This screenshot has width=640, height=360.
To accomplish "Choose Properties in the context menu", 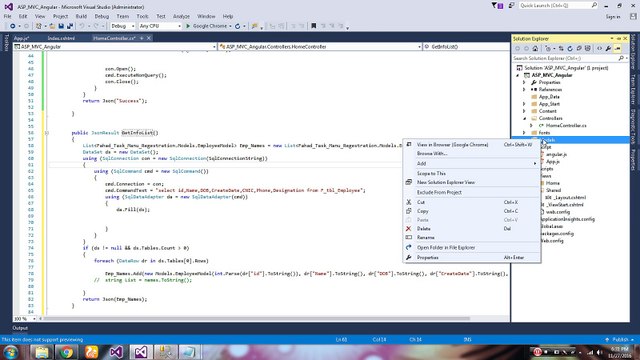I will point(471,258).
